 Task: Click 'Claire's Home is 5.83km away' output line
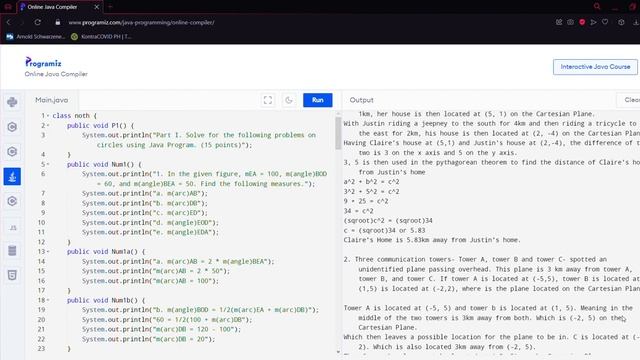click(432, 240)
